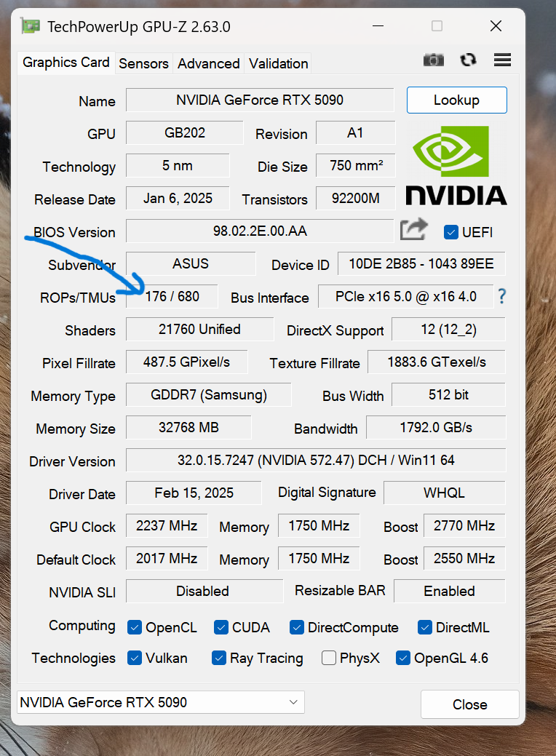Image resolution: width=556 pixels, height=756 pixels.
Task: Click the Device ID field 10DE 2B85
Action: [421, 263]
